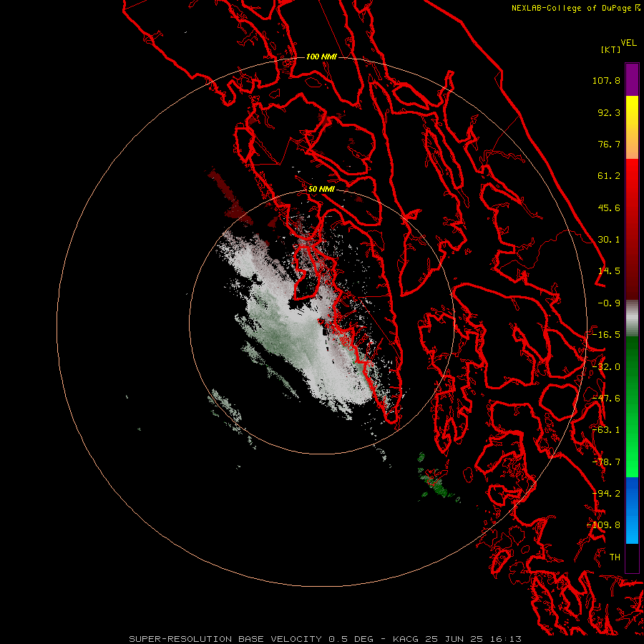The width and height of the screenshot is (644, 644).
Task: Click the -63.1 velocity scale value
Action: 606,430
